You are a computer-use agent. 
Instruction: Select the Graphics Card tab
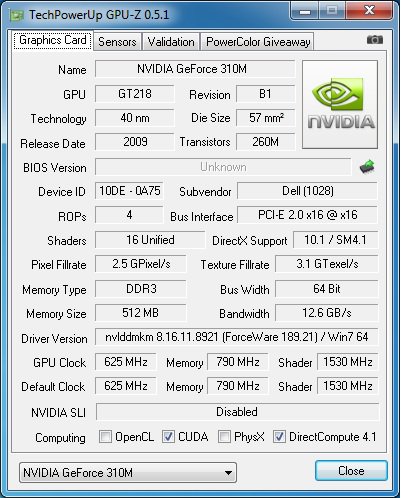pos(53,40)
